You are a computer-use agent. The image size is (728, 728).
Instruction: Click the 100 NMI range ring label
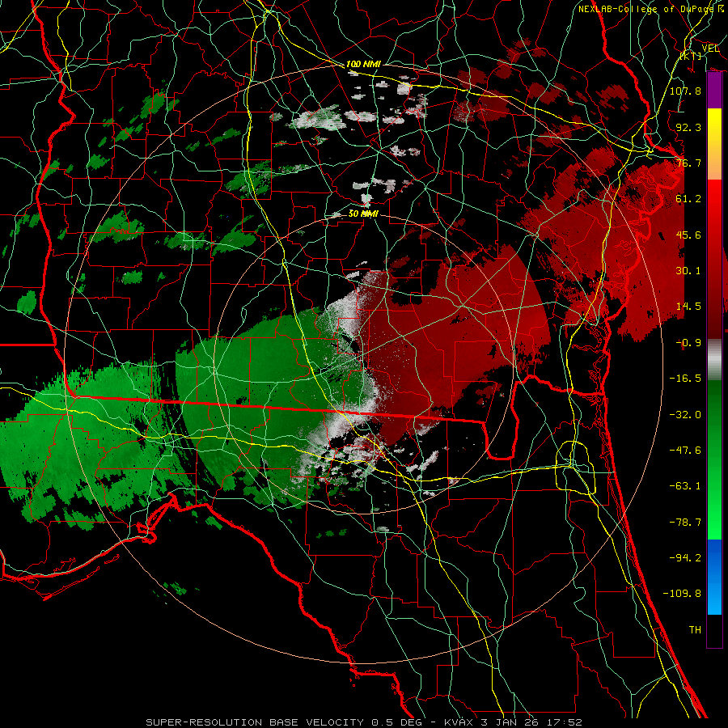[363, 64]
